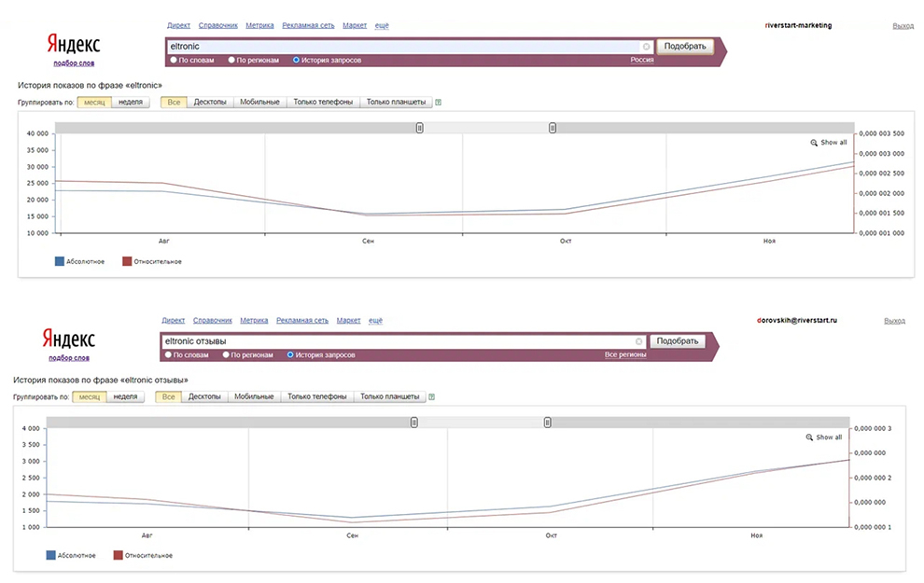The width and height of the screenshot is (924, 583).
Task: Switch to 'Мобильные' tab in top panel
Action: [x=259, y=103]
